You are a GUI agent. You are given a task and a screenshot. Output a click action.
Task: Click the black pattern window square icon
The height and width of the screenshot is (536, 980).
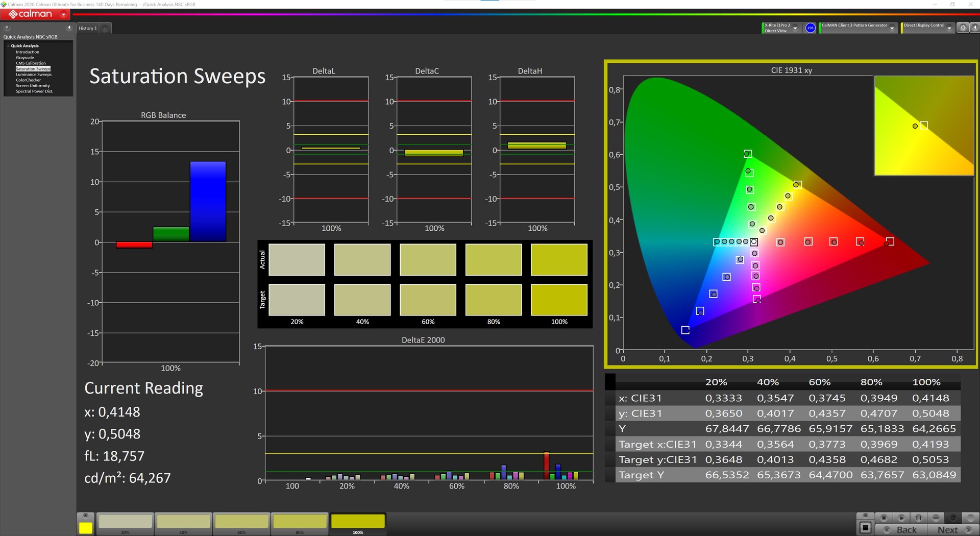[865, 527]
